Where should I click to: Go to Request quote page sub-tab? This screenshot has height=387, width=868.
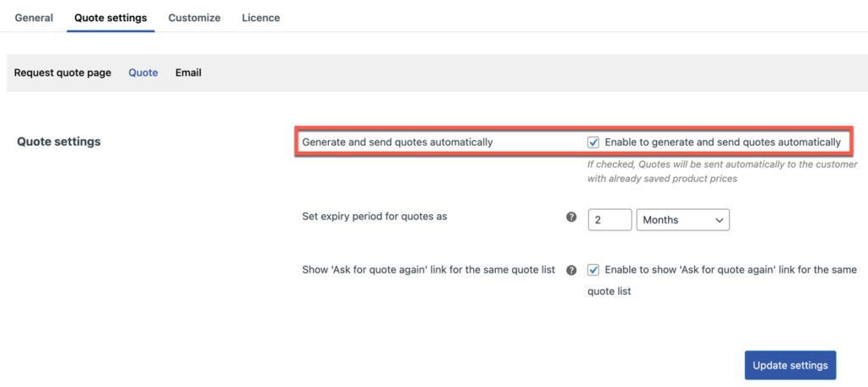pyautogui.click(x=63, y=73)
